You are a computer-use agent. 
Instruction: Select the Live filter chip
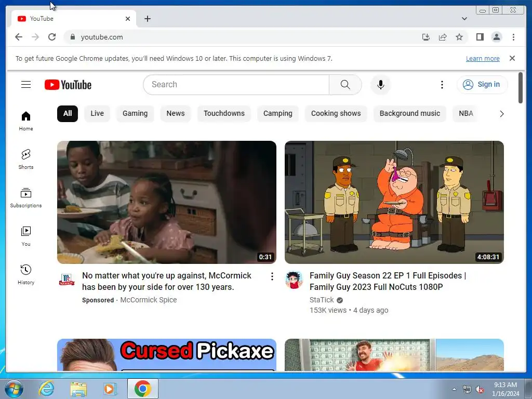(97, 113)
